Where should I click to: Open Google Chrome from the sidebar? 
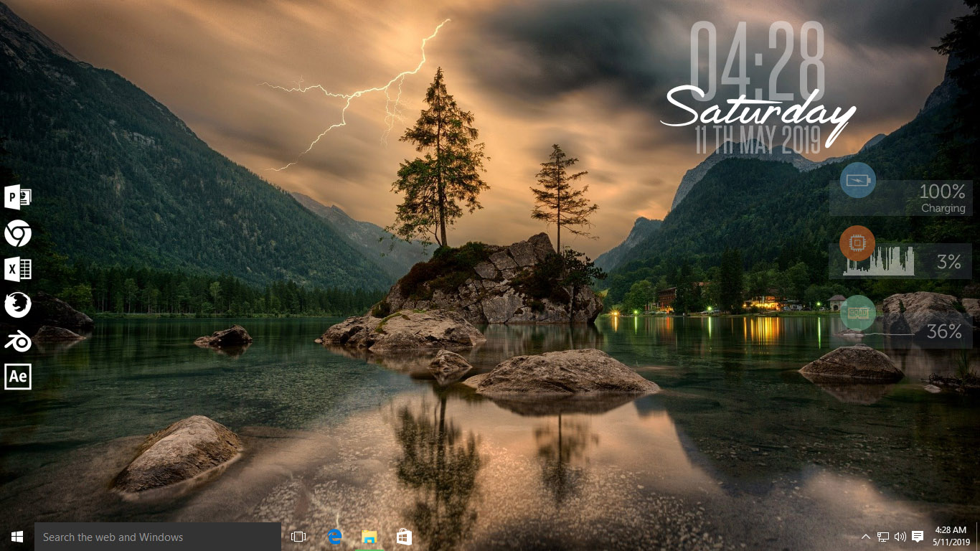click(x=18, y=234)
